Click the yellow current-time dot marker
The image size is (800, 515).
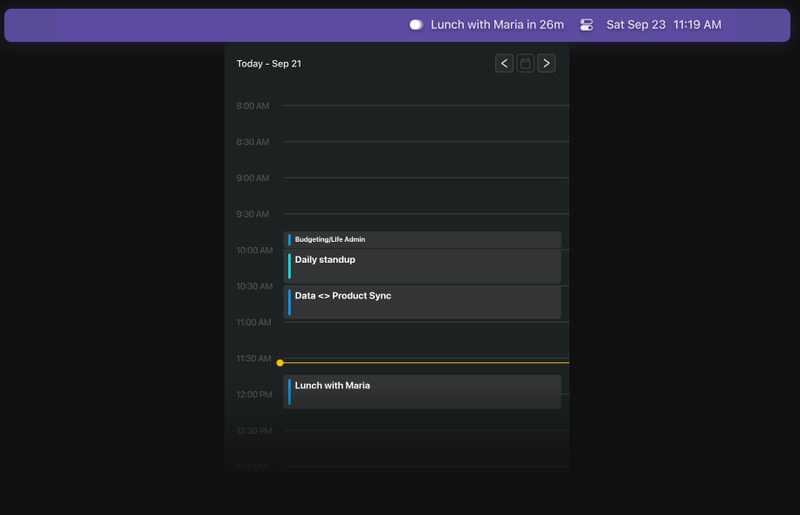[x=280, y=363]
